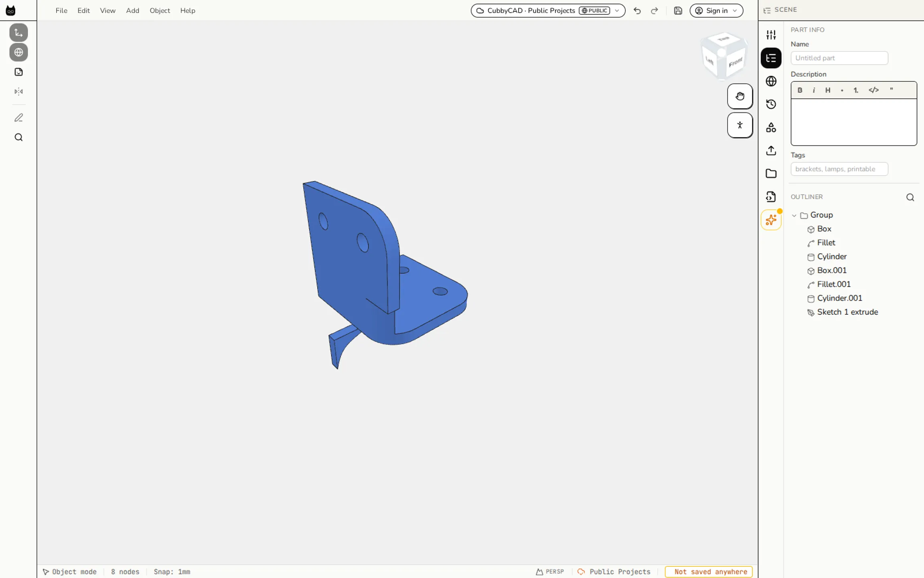
Task: Open the AI sparkle assistant icon
Action: pyautogui.click(x=771, y=220)
